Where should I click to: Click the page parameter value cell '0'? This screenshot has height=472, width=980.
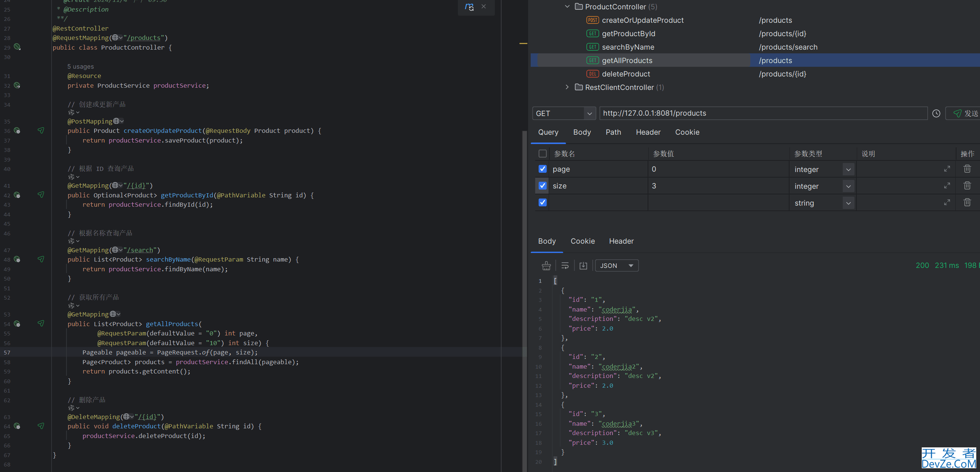coord(719,169)
